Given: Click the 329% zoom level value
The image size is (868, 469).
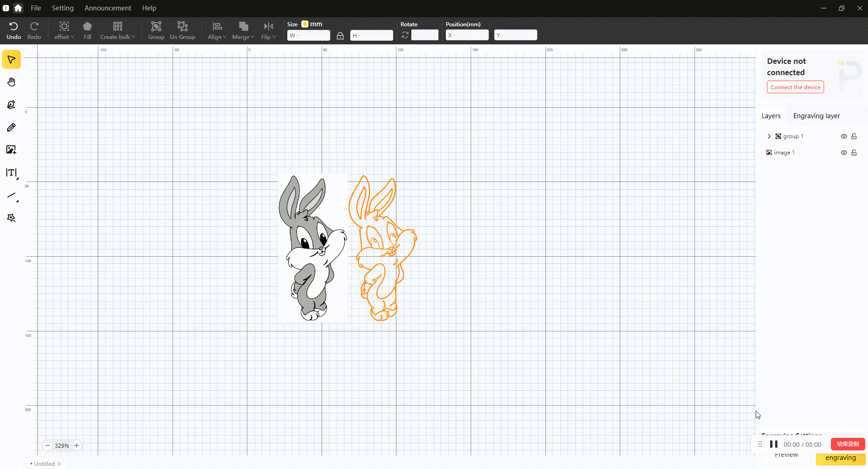Looking at the screenshot, I should coord(62,445).
